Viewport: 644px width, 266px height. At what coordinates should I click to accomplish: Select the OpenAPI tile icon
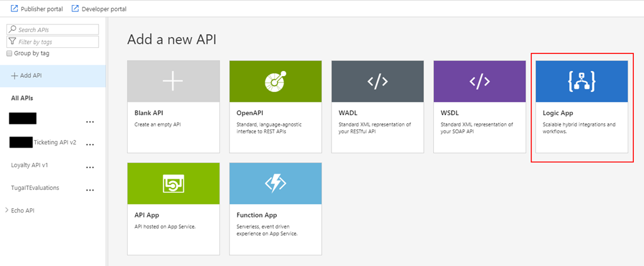point(275,81)
